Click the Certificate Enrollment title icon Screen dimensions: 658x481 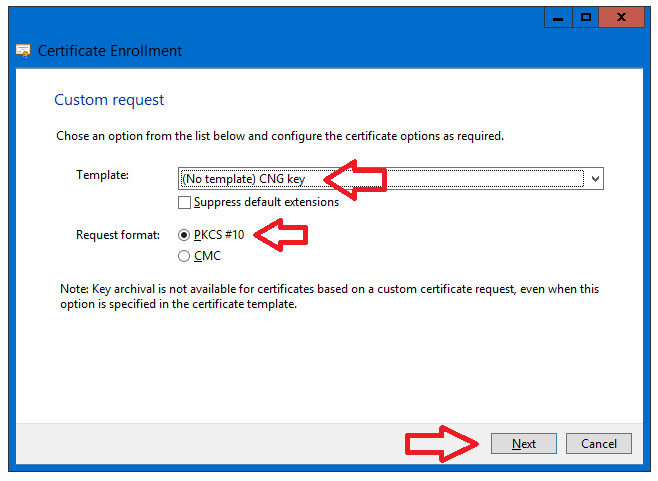(23, 51)
